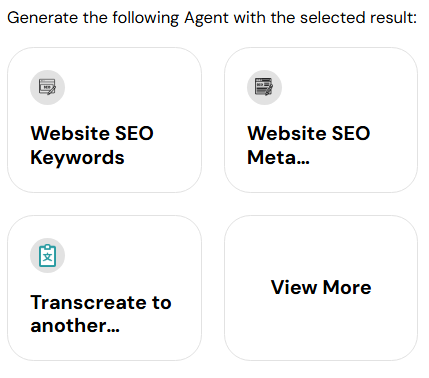This screenshot has height=378, width=429.
Task: Select the Website SEO Meta… card
Action: pyautogui.click(x=321, y=120)
